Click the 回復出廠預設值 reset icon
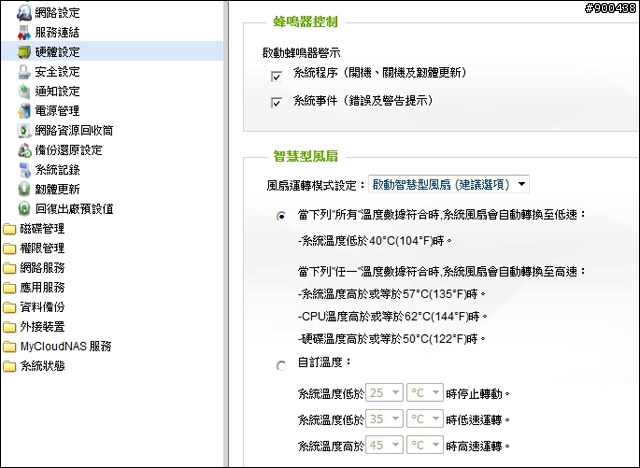This screenshot has width=640, height=468. (x=24, y=208)
